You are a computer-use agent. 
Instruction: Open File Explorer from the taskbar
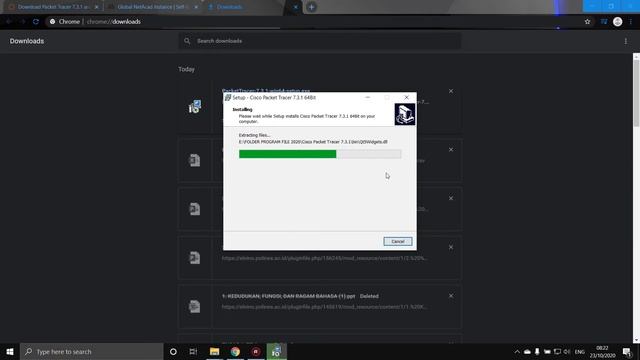pos(214,351)
